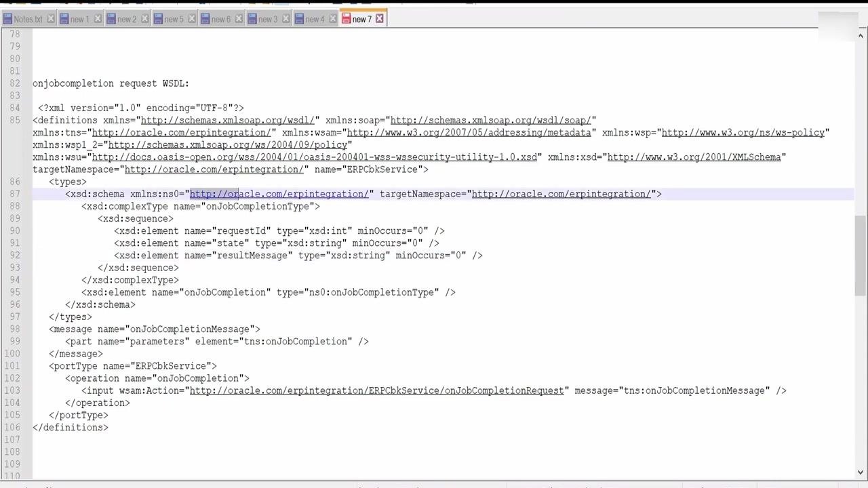Image resolution: width=868 pixels, height=488 pixels.
Task: Follow the xmlsoap ws/2004/09/policy link
Action: (x=228, y=145)
